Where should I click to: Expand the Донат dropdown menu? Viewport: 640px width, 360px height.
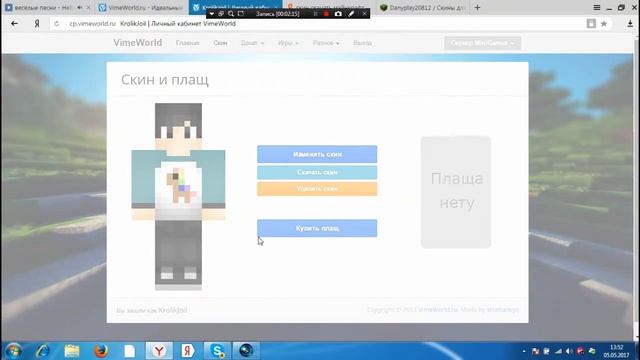pyautogui.click(x=252, y=43)
